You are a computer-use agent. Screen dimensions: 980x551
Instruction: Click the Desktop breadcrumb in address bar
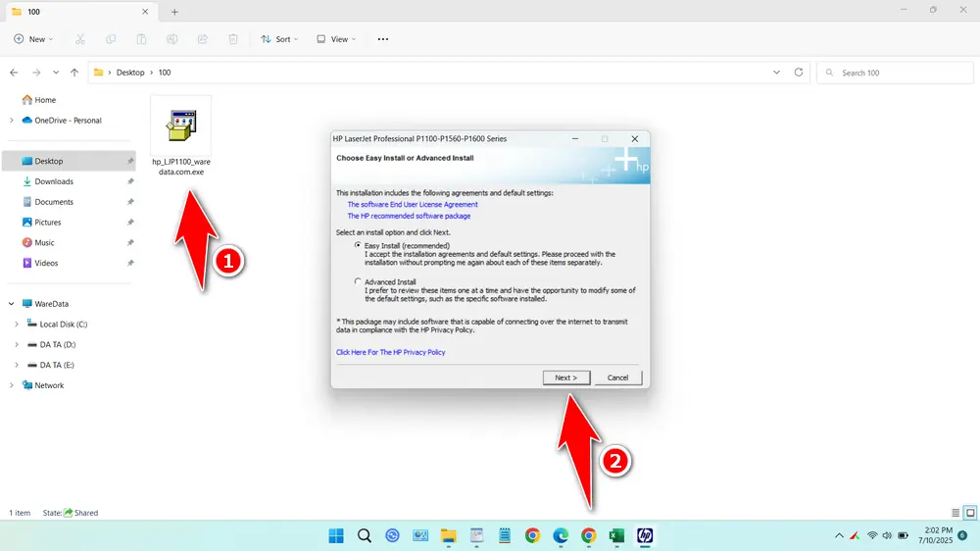[x=130, y=73]
